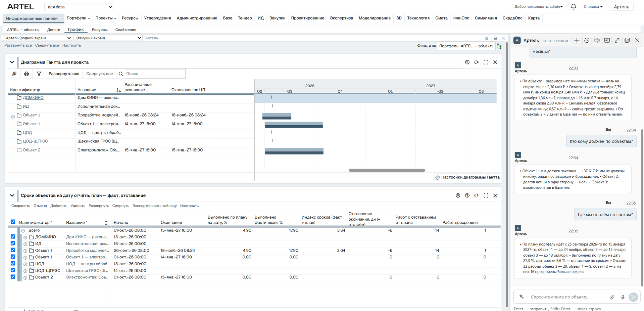This screenshot has height=311, width=644.
Task: Collapse the 'Всего' tree row
Action: pyautogui.click(x=23, y=231)
